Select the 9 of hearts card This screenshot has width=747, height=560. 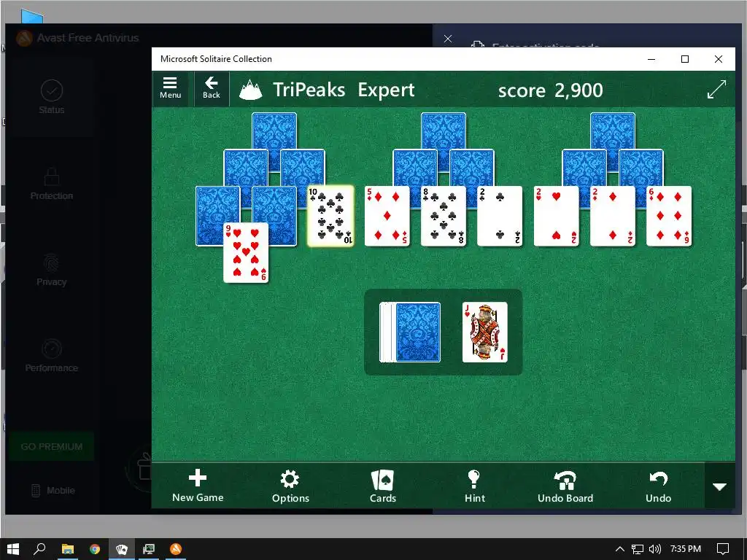click(246, 253)
